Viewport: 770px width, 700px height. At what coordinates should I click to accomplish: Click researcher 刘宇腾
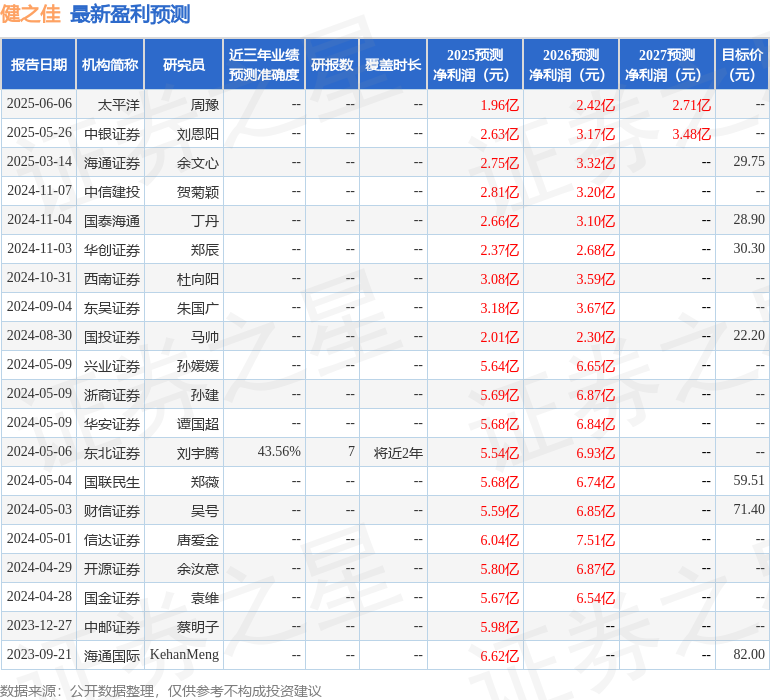click(198, 452)
